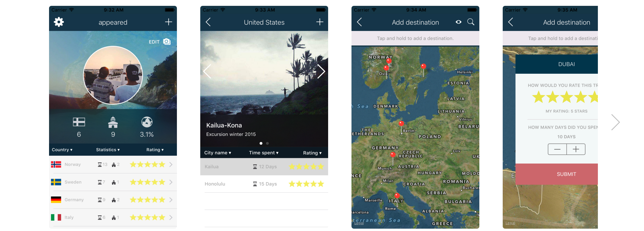Set rating to third star in Dubai form
Viewport: 644px width, 231px height.
[x=567, y=97]
